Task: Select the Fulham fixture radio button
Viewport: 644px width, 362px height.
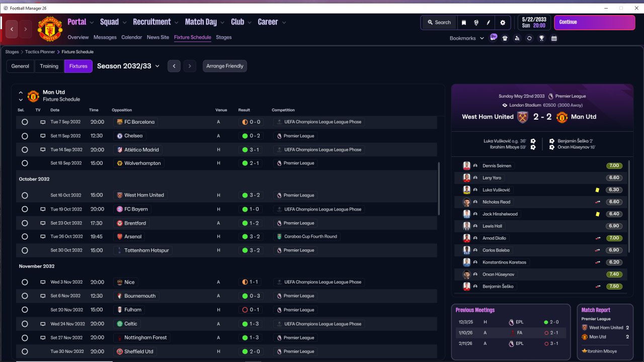Action: tap(25, 310)
